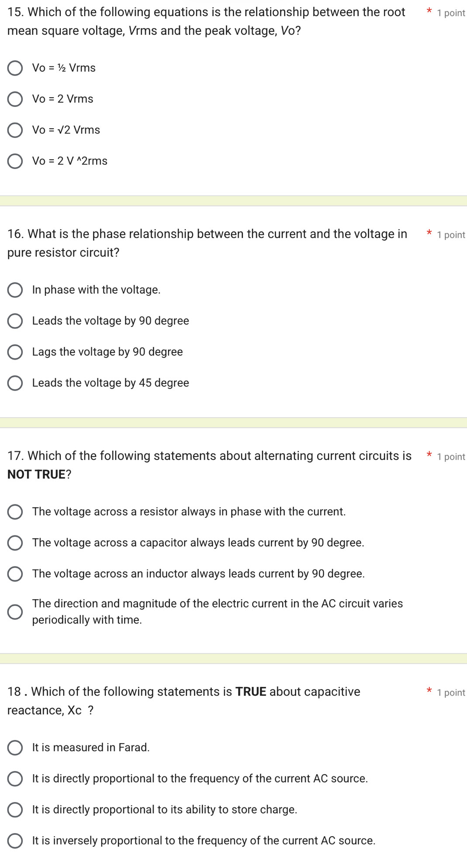Pick the ability to store charge option
Image resolution: width=467 pixels, height=868 pixels.
[15, 810]
